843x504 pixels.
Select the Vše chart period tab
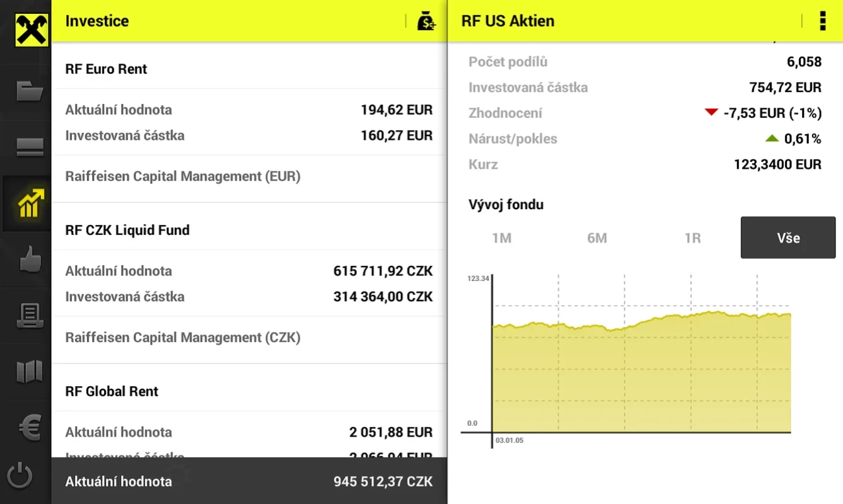[788, 238]
